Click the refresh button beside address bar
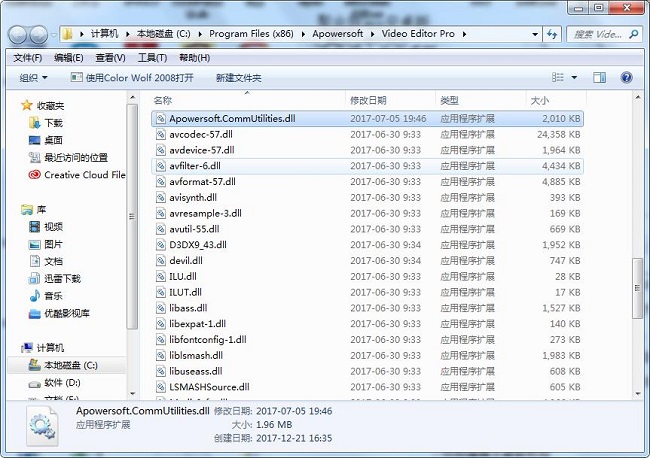The height and width of the screenshot is (458, 650). click(x=552, y=34)
